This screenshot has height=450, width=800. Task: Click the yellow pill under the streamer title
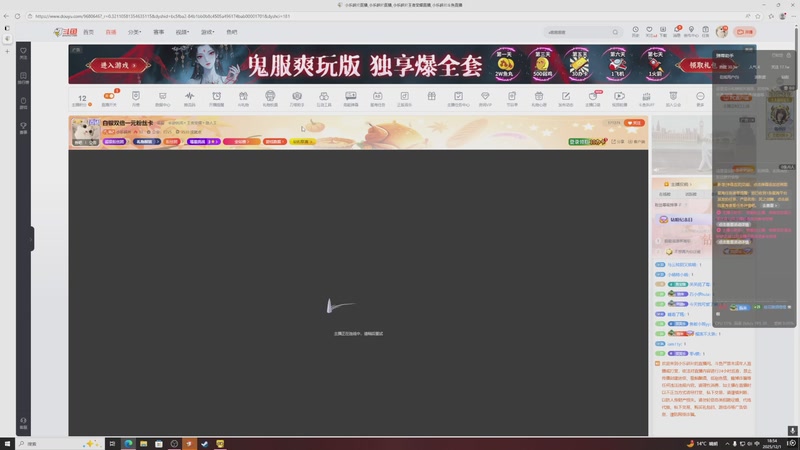click(x=303, y=141)
